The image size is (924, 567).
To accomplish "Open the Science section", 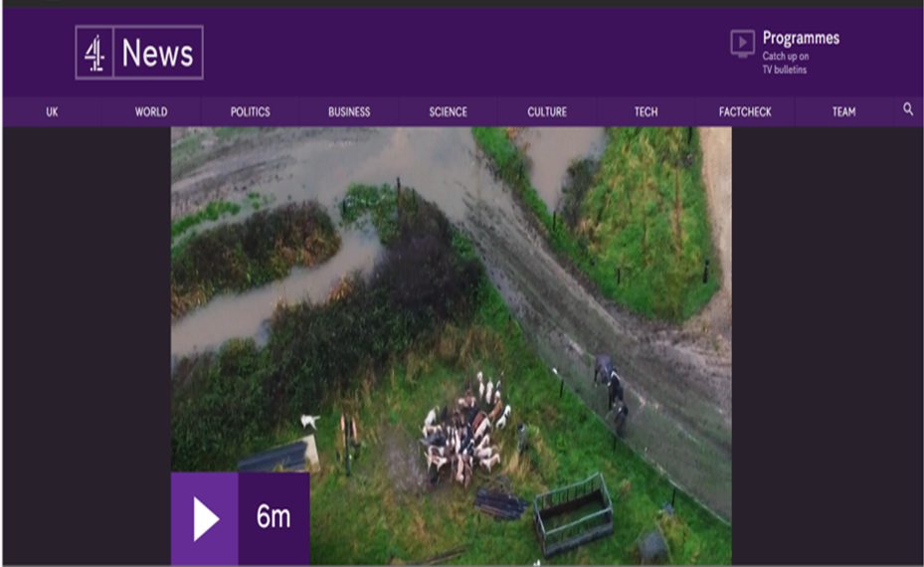I will pos(448,112).
